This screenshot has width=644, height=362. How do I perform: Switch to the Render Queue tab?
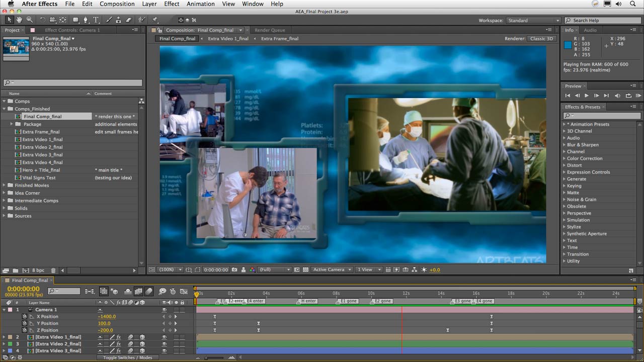coord(270,30)
